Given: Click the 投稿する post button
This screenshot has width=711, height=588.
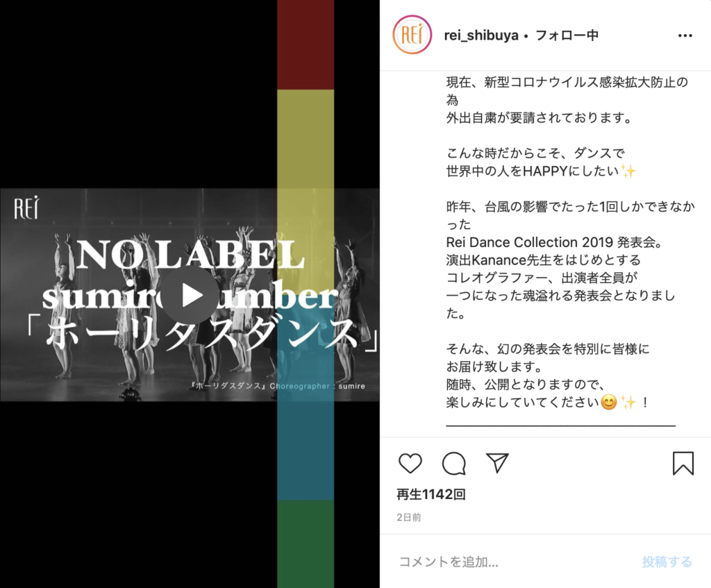Looking at the screenshot, I should 667,562.
